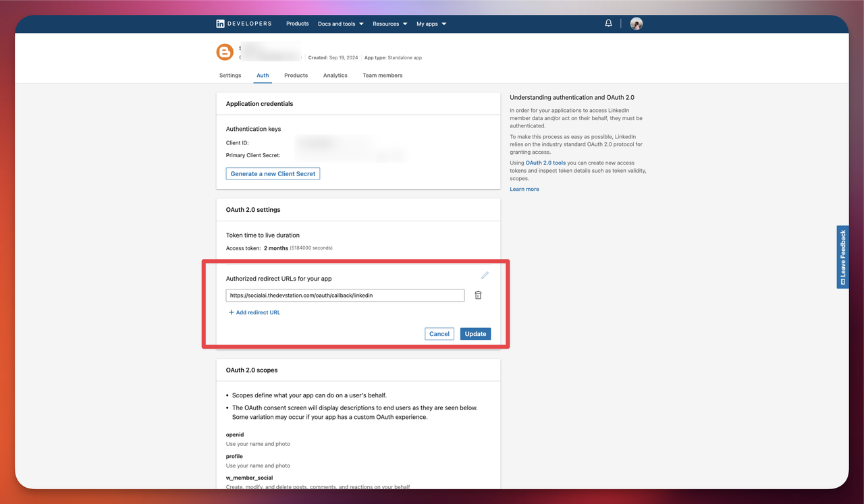Screen dimensions: 864x504
Task: Click the Primary Client Secret label
Action: click(253, 155)
